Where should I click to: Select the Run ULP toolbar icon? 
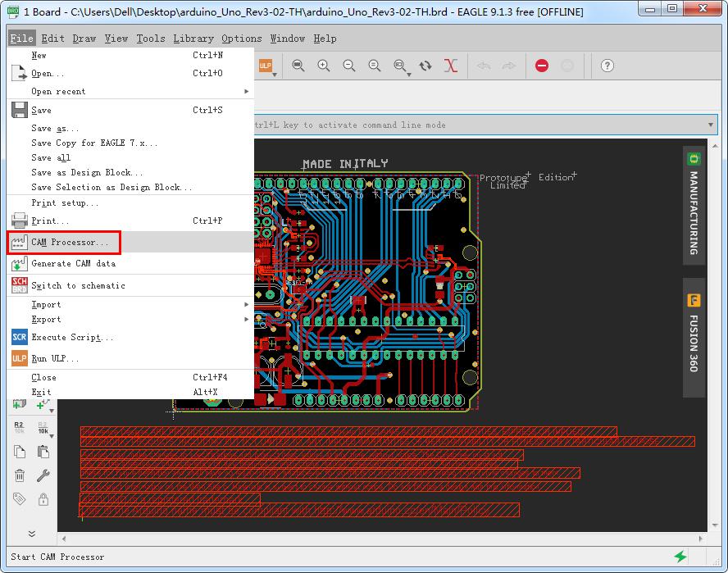click(266, 66)
